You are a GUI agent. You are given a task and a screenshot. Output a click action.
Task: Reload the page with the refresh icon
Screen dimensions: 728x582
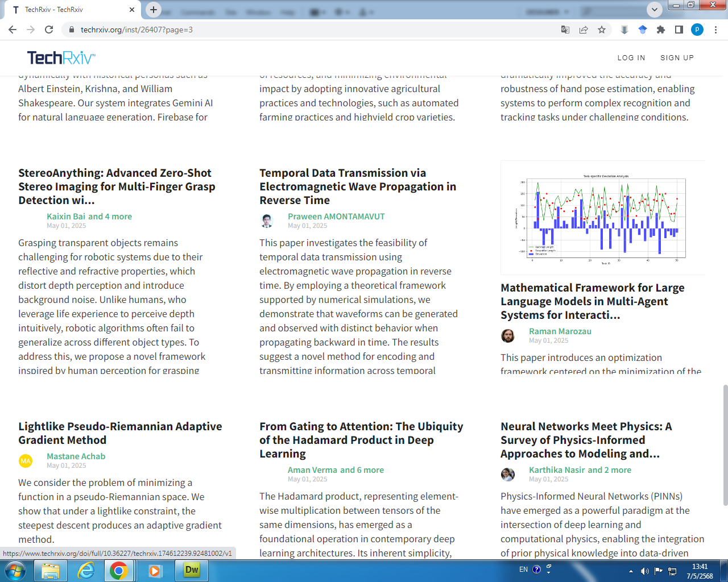[x=49, y=30]
